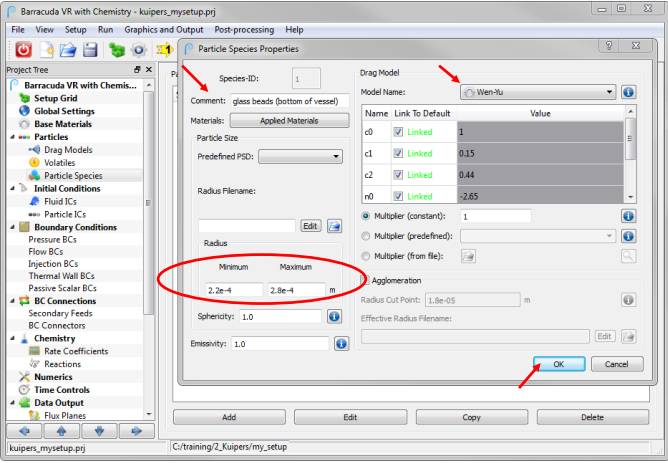Viewport: 668px width, 463px height.
Task: Open the Wen-Yu Model Name dropdown
Action: point(537,92)
